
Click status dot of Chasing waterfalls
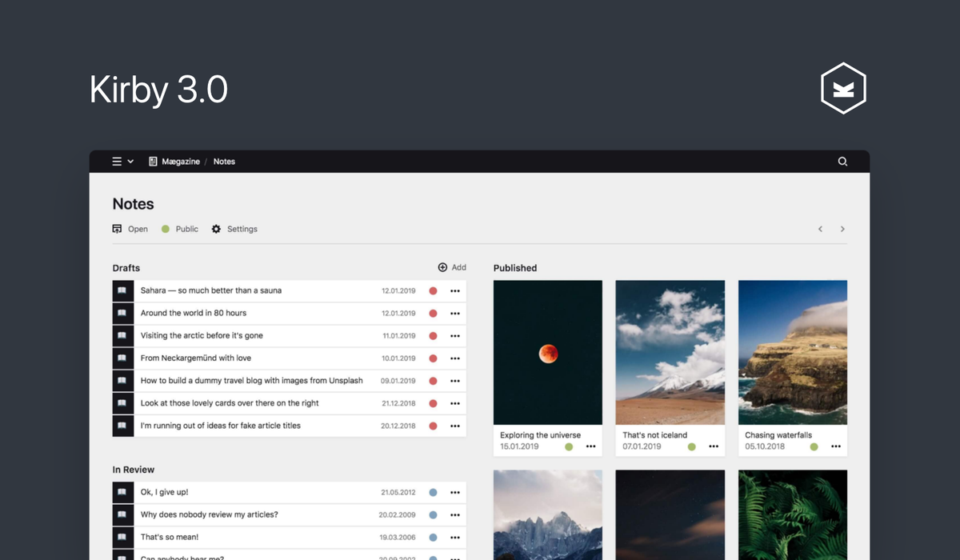[x=814, y=446]
